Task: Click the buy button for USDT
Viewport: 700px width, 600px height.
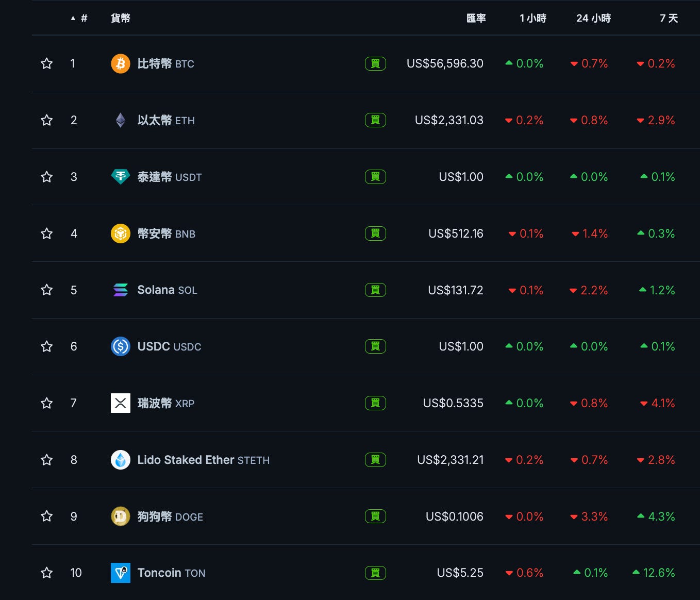Action: 375,177
